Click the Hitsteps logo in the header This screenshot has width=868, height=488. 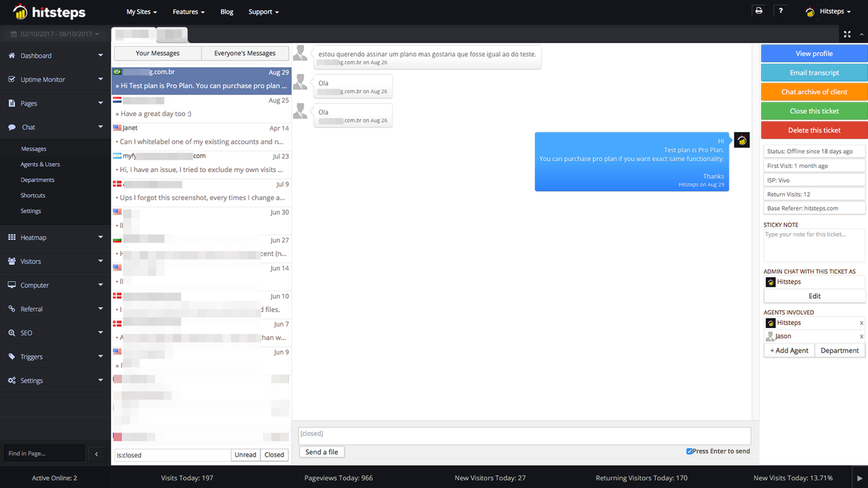tap(47, 12)
